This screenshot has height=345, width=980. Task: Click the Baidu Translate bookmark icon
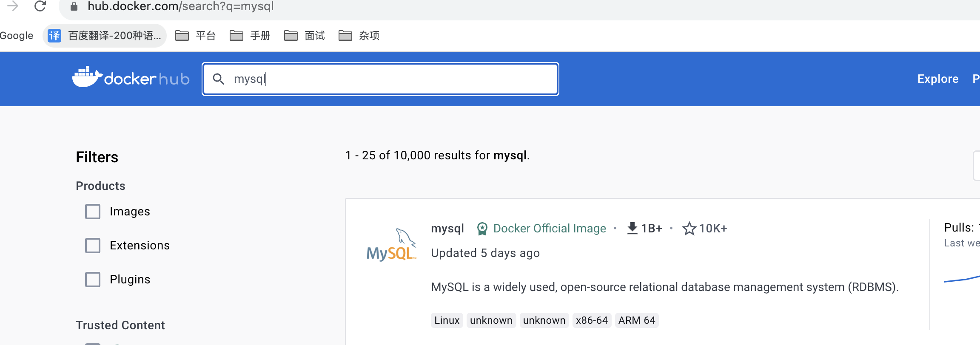pyautogui.click(x=54, y=36)
